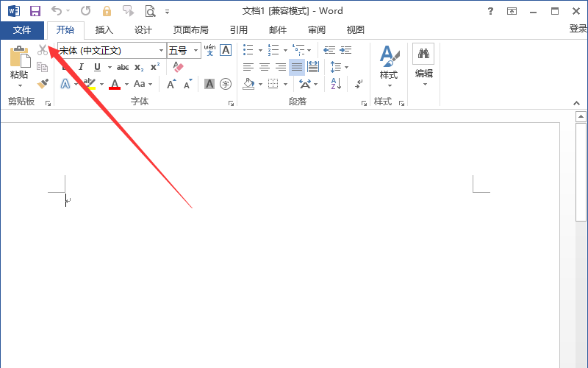Screen dimensions: 588x368
Task: Toggle character shading icon
Action: (209, 84)
